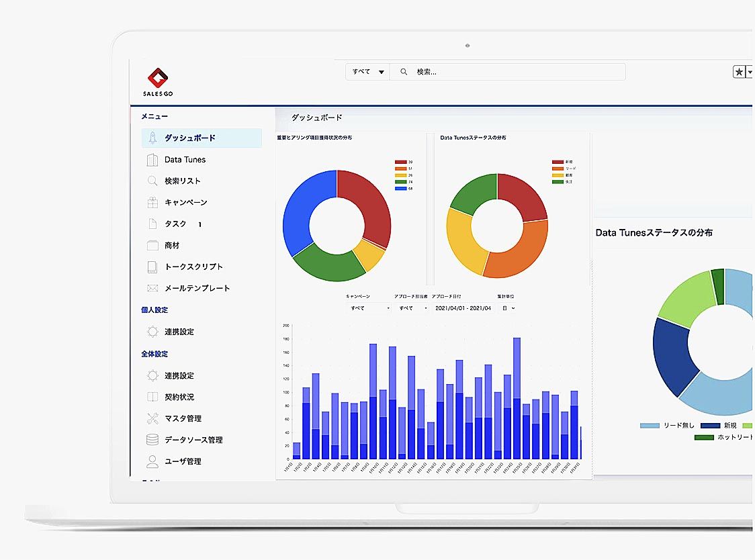Click the tools icon for マスタ管理
The image size is (755, 560).
(x=152, y=419)
